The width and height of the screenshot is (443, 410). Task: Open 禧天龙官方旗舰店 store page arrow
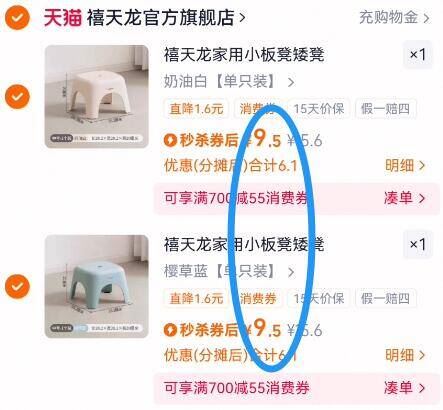(242, 17)
